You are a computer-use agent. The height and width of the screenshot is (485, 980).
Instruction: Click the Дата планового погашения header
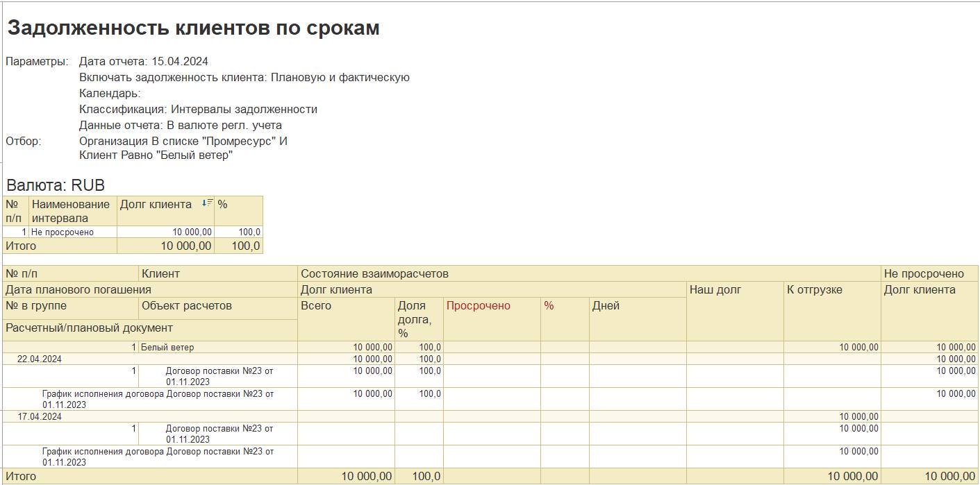(151, 289)
